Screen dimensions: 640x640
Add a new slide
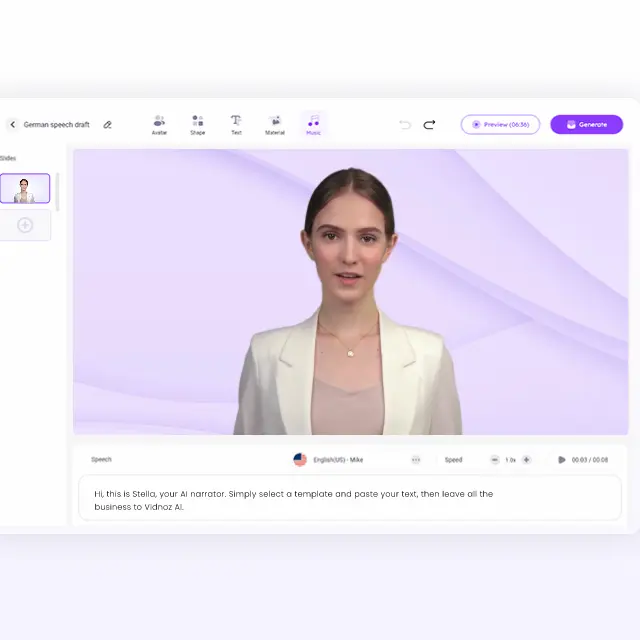click(x=25, y=225)
